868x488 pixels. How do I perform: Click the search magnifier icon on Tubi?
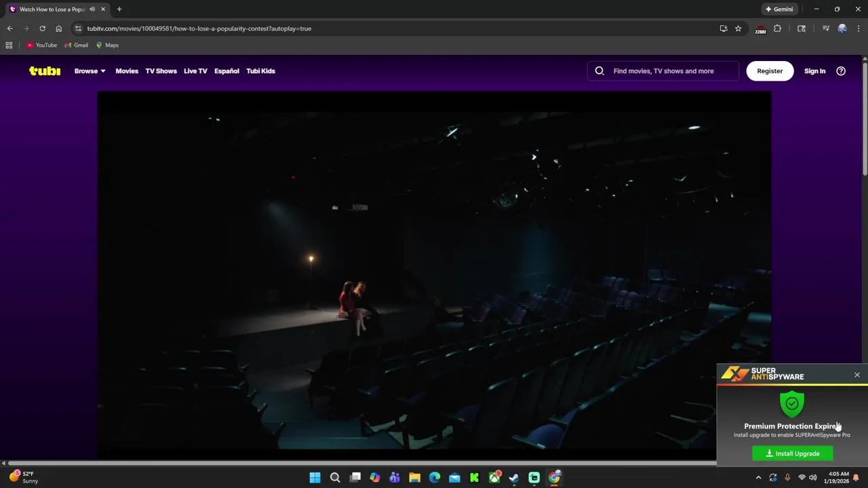(x=599, y=71)
